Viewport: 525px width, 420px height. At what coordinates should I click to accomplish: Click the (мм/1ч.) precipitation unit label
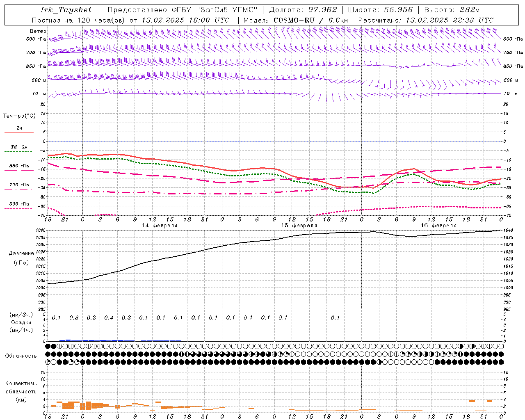click(x=21, y=330)
